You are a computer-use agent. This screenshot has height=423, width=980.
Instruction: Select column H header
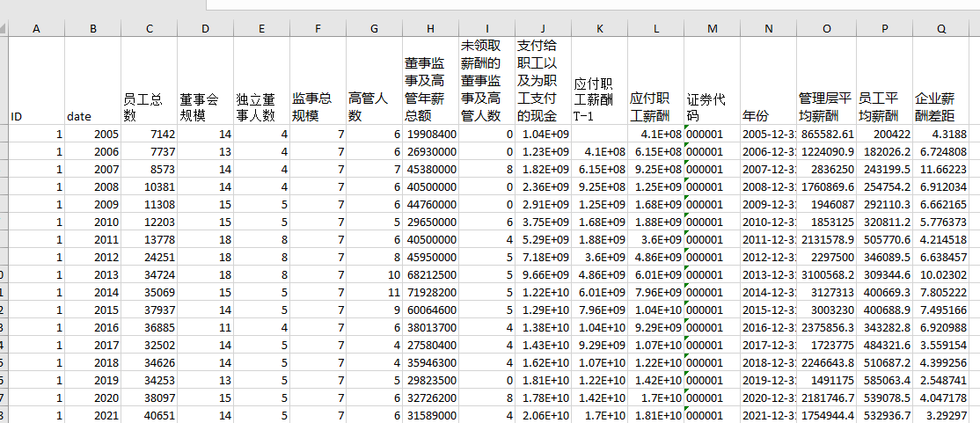[430, 29]
